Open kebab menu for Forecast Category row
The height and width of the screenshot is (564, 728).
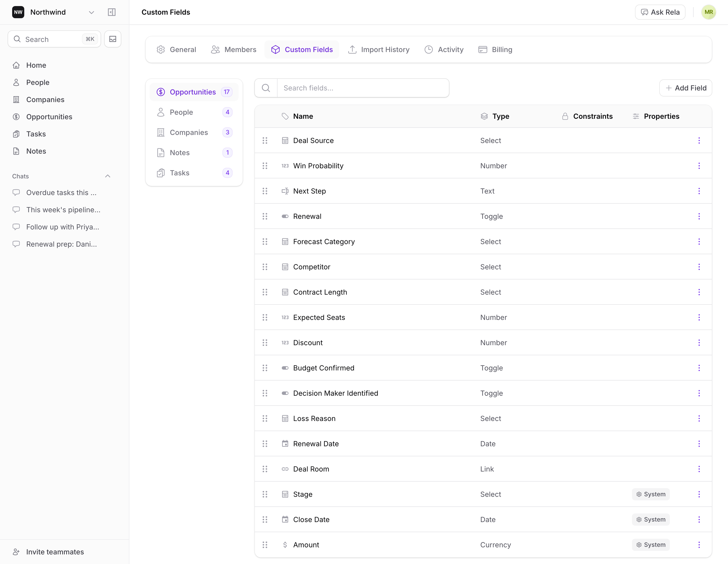pyautogui.click(x=699, y=242)
